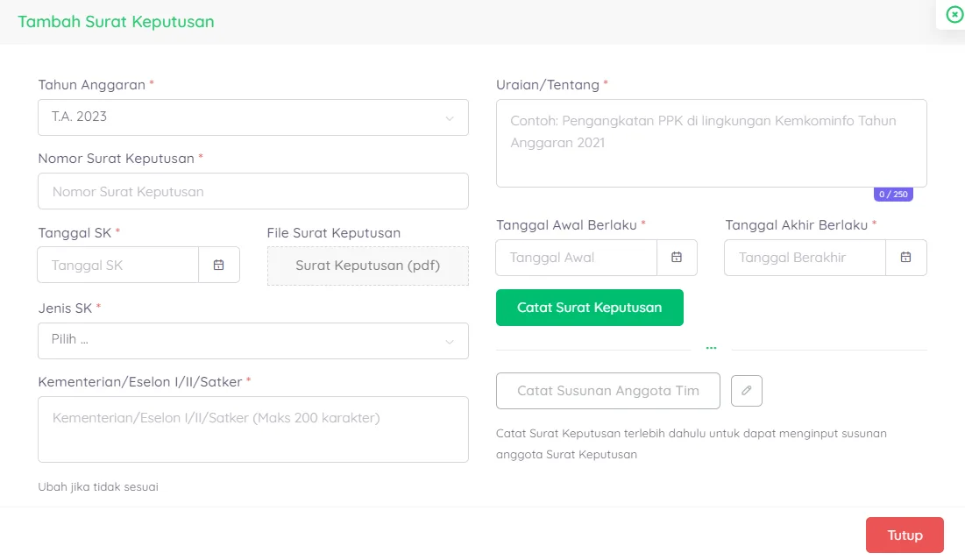Image resolution: width=965 pixels, height=560 pixels.
Task: Click the pencil edit icon
Action: [747, 391]
